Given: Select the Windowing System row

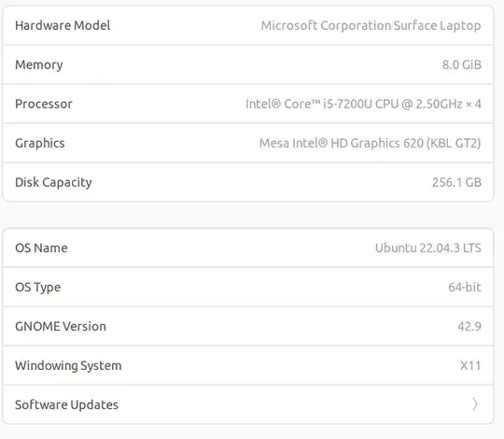Looking at the screenshot, I should click(248, 365).
